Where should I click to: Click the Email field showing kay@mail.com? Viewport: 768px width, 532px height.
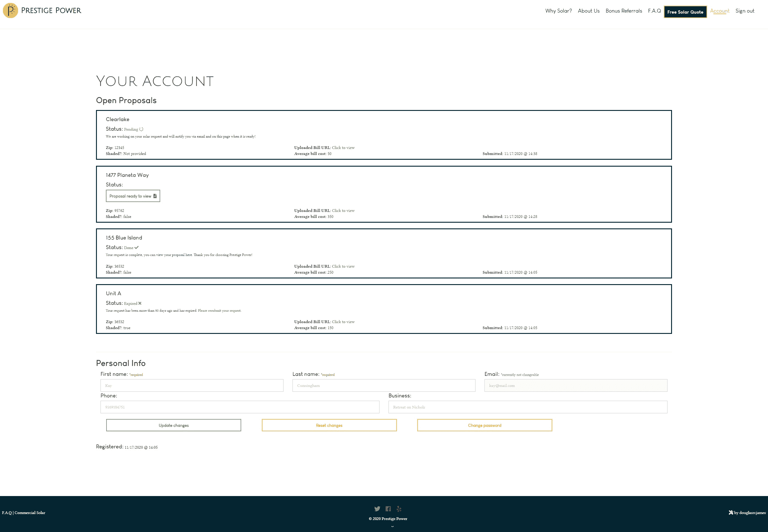[576, 385]
